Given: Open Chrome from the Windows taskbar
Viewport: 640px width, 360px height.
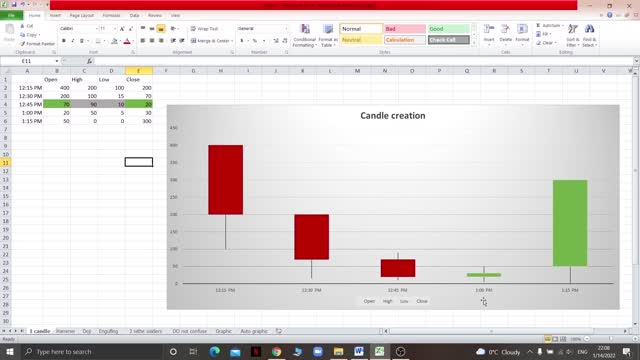Looking at the screenshot, I should (x=276, y=351).
